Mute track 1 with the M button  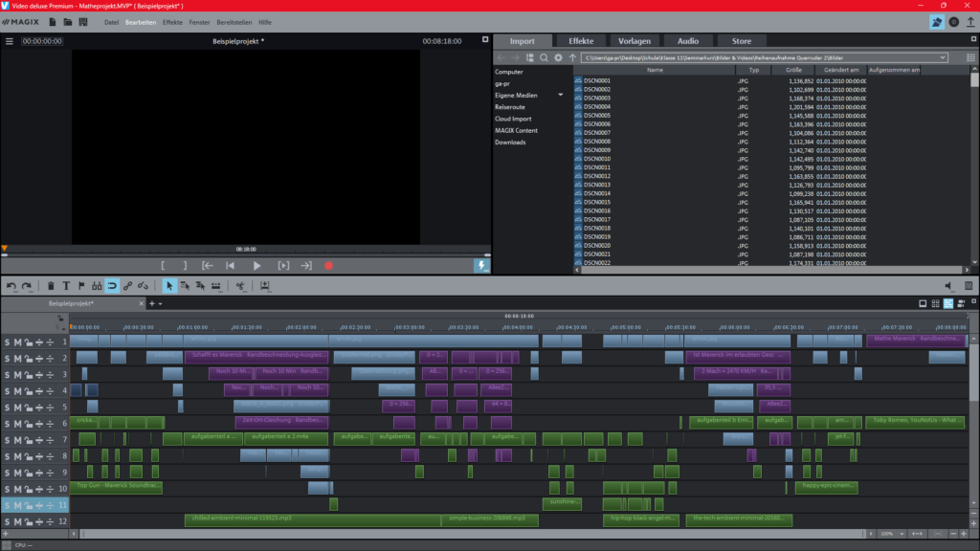pos(17,342)
